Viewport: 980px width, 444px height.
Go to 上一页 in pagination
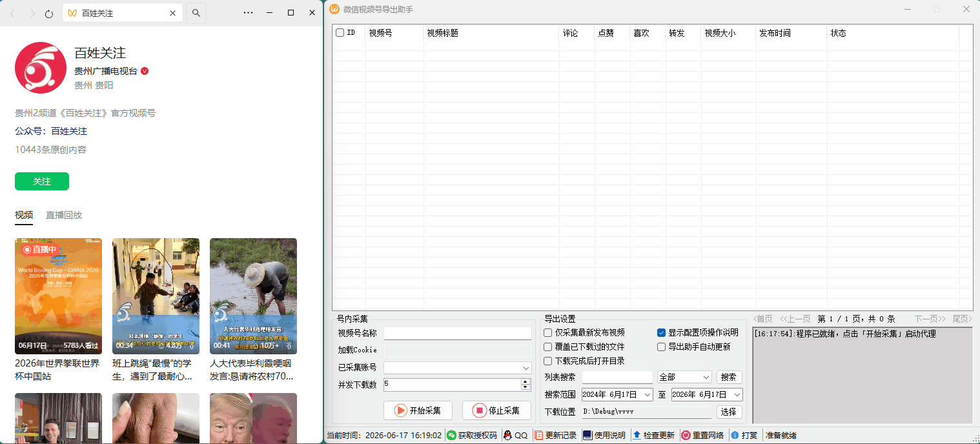click(x=795, y=319)
